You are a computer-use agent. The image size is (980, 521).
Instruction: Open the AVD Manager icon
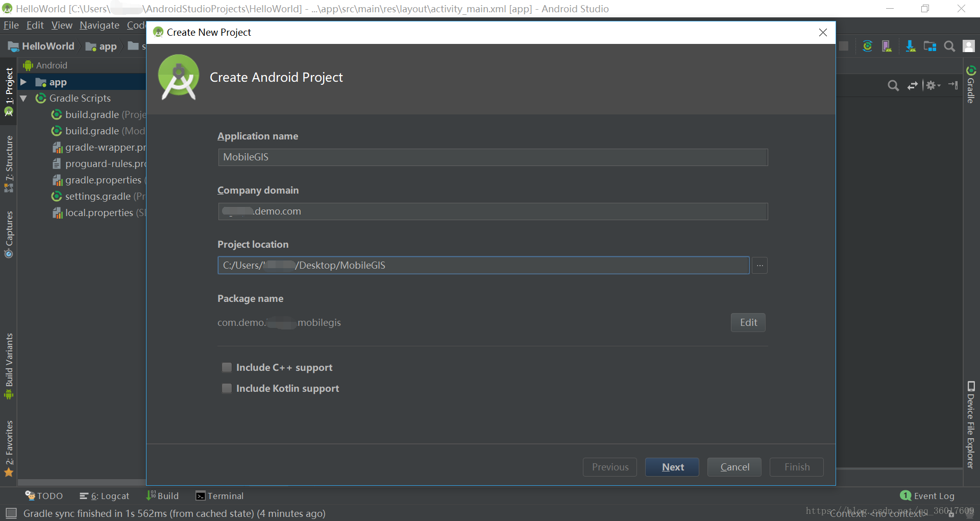(887, 46)
